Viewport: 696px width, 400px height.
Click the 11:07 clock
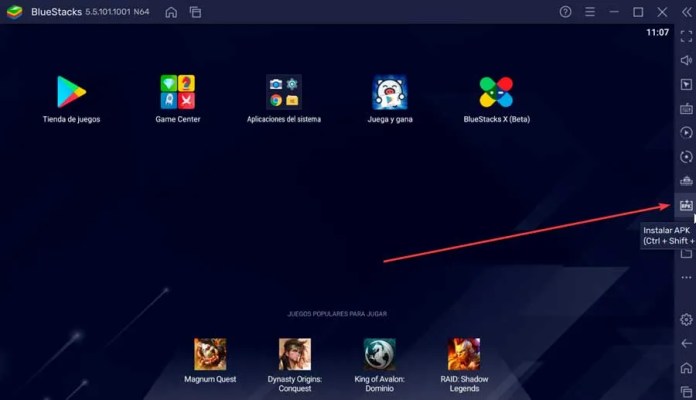[657, 32]
